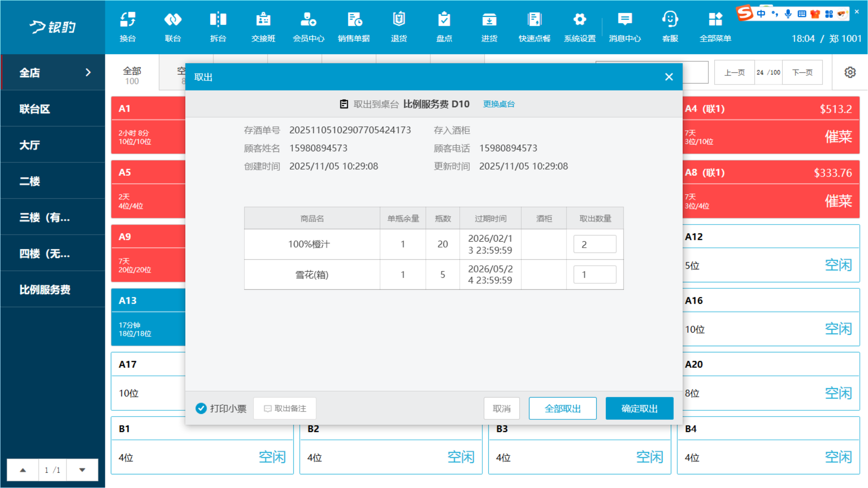The width and height of the screenshot is (868, 488).
Task: Switch to the 全部 100 tab
Action: coord(132,75)
